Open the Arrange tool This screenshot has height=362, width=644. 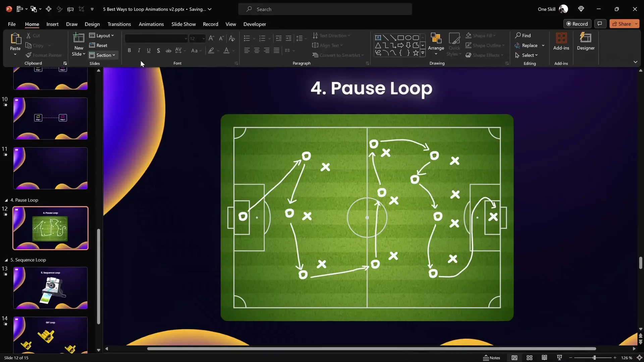(436, 44)
